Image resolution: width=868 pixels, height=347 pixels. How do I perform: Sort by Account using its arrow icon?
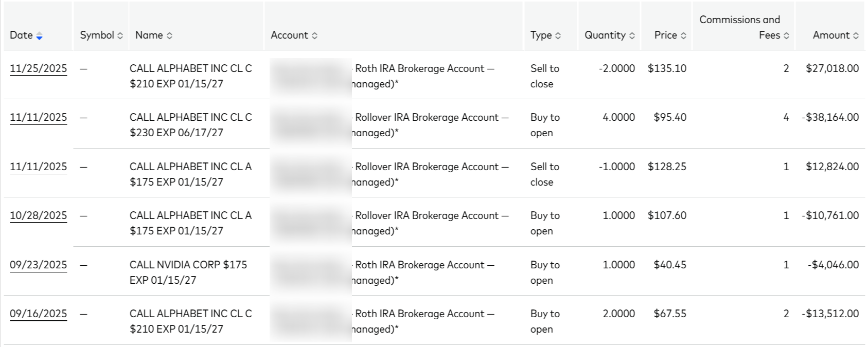point(314,35)
